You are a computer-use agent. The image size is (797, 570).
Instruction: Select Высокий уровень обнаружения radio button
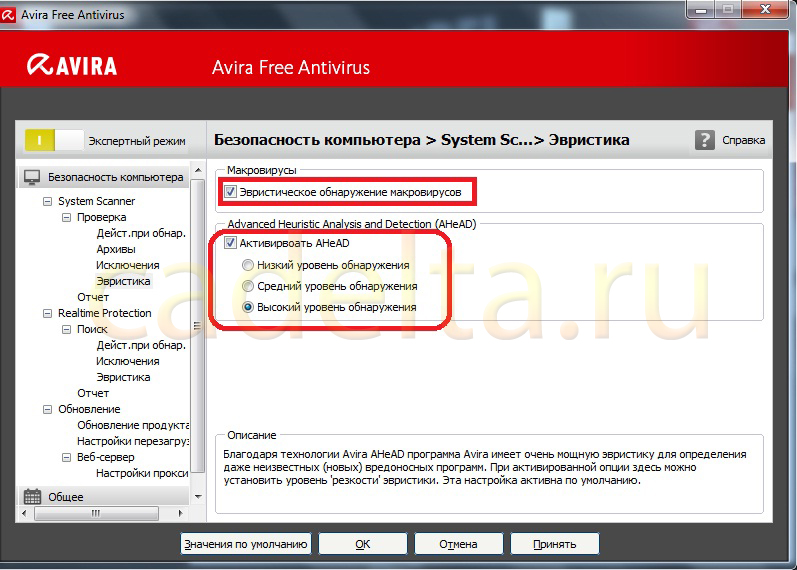pos(248,307)
